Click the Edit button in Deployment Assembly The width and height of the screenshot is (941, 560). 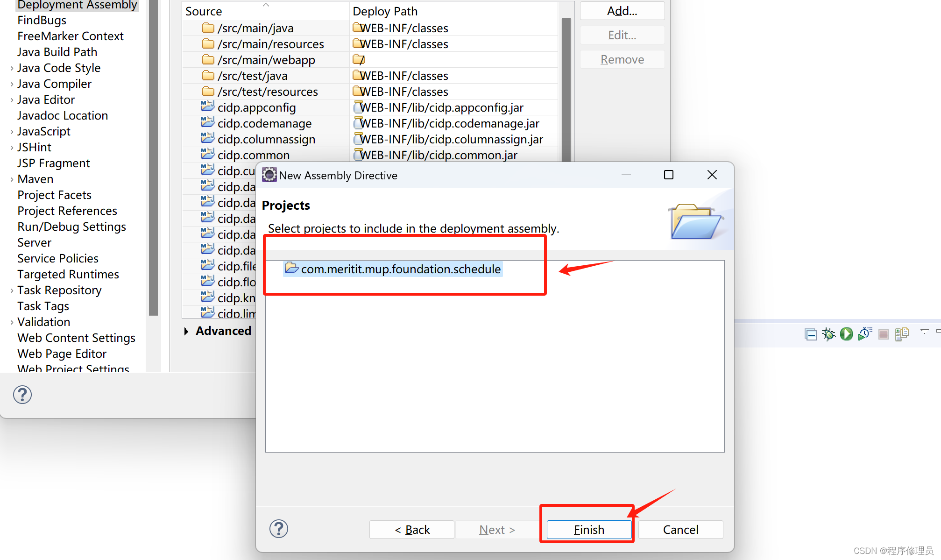pyautogui.click(x=622, y=35)
